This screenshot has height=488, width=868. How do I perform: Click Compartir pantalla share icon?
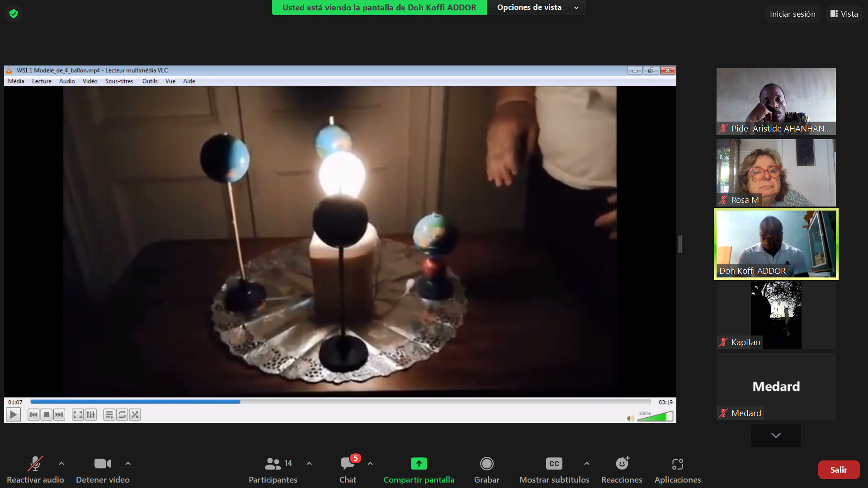[x=419, y=464]
